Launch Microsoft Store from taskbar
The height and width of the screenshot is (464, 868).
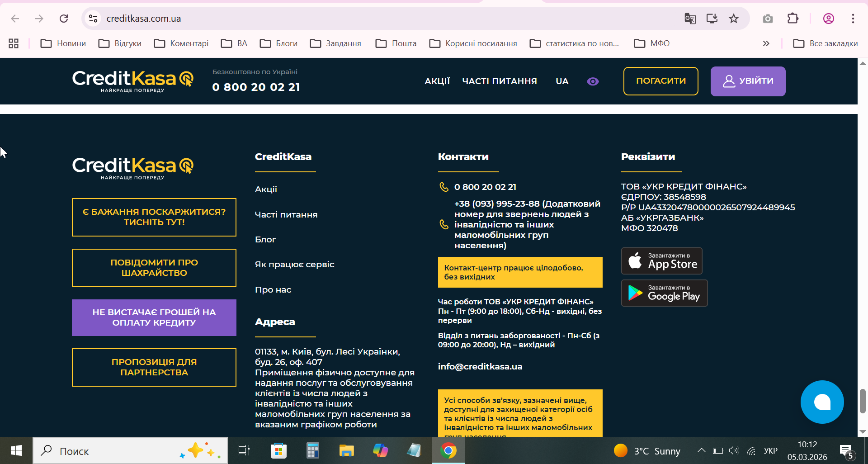tap(278, 450)
